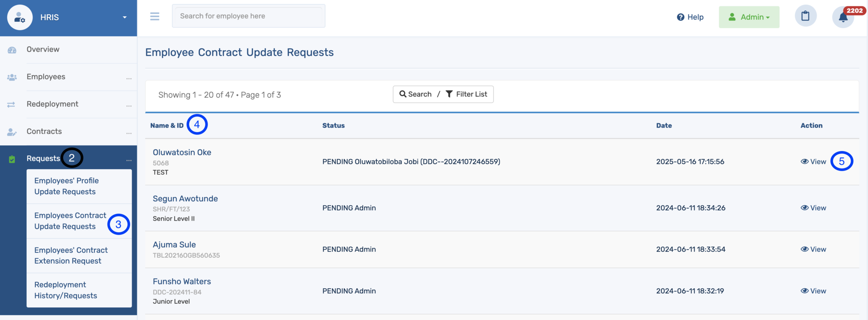
Task: Select Employees Contract Update Requests
Action: tap(70, 221)
